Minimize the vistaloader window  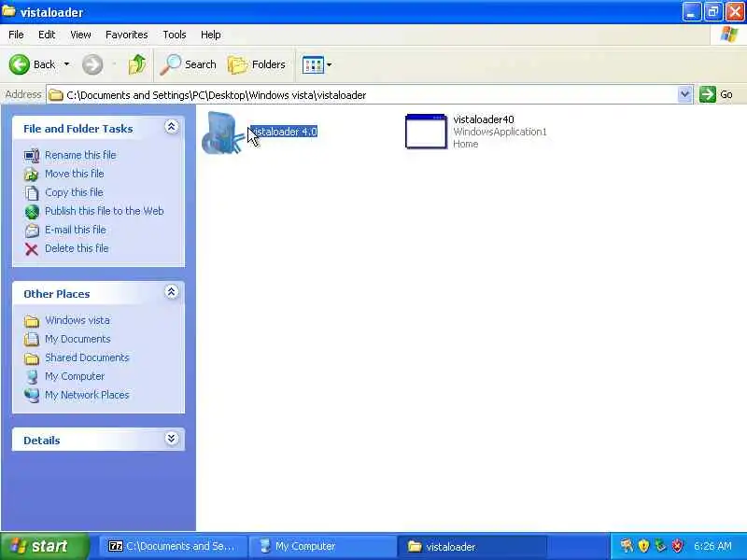tap(691, 12)
